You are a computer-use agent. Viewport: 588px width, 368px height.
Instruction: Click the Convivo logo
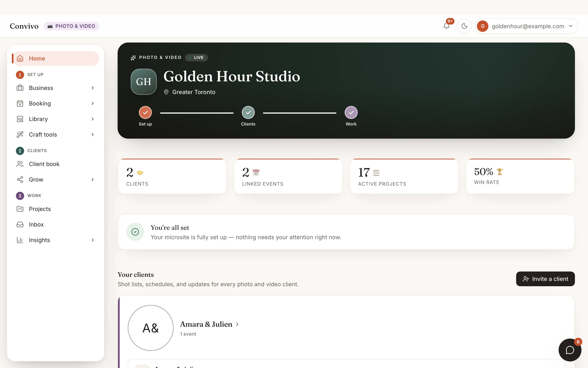click(24, 26)
